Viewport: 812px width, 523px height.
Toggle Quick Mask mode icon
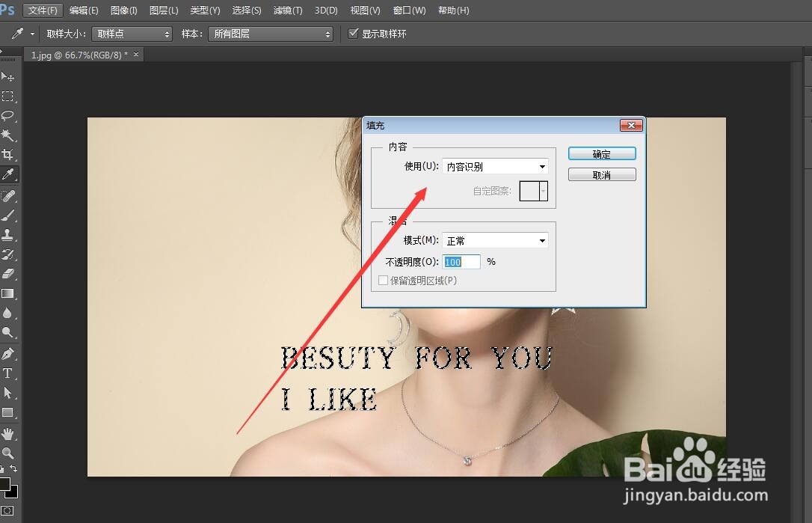(7, 511)
